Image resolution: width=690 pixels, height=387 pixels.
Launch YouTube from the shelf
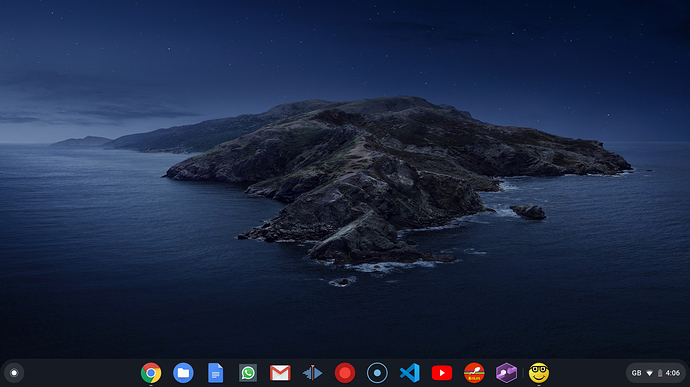(x=442, y=373)
